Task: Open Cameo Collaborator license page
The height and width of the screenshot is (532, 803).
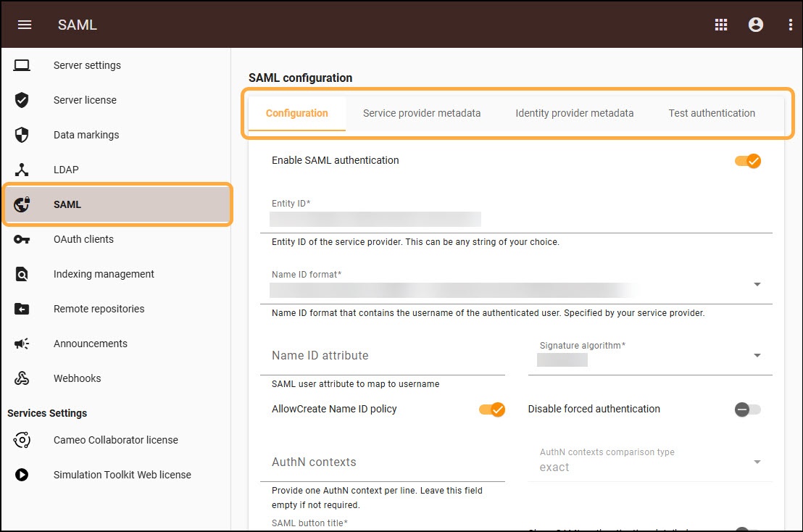Action: point(115,440)
